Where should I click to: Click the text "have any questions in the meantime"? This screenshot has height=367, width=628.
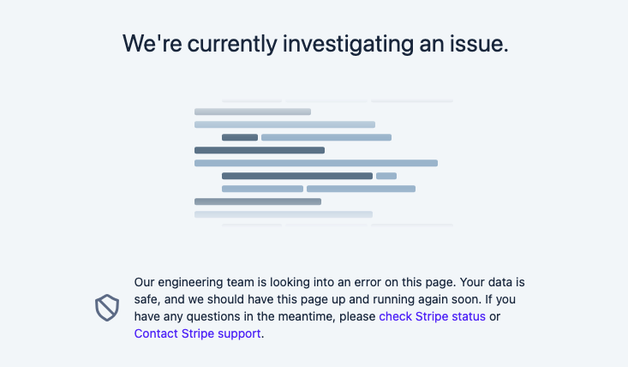click(x=235, y=317)
